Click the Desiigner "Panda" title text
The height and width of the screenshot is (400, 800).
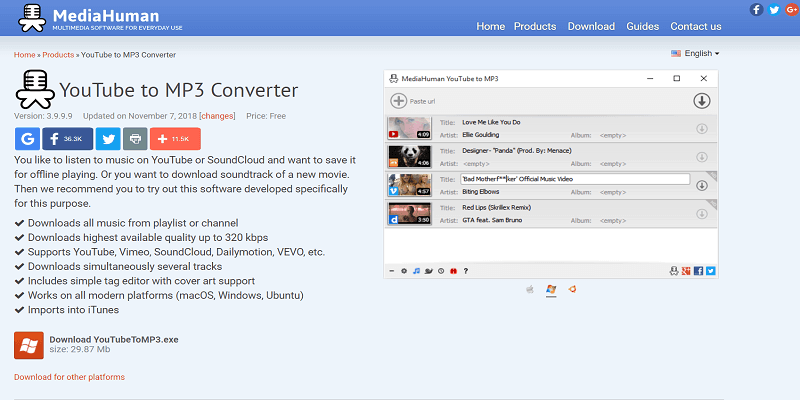point(516,151)
